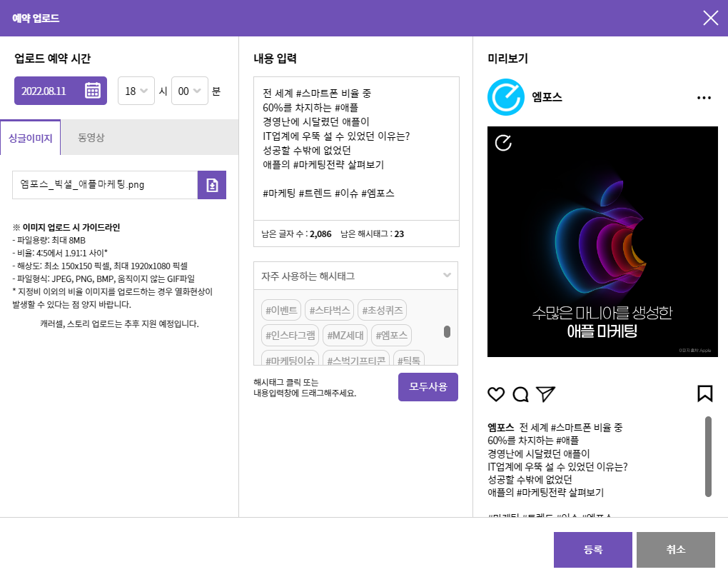The image size is (728, 582).
Task: Add the #스벅기프티콘 hashtag chip
Action: [356, 358]
